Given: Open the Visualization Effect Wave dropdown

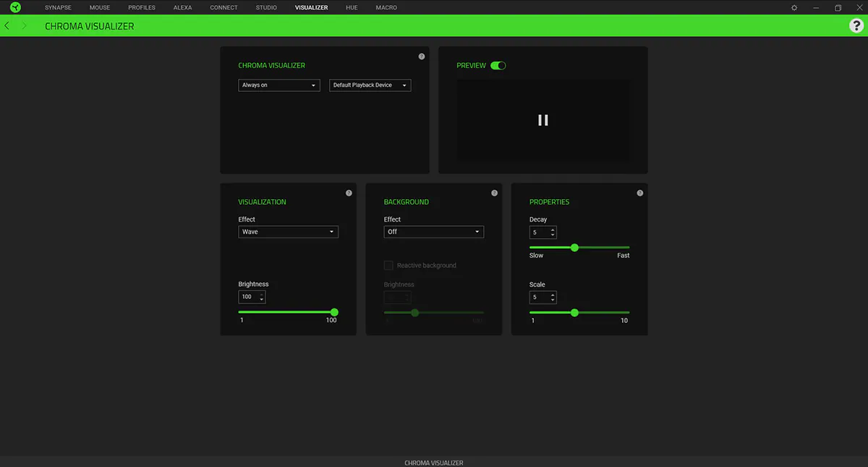Looking at the screenshot, I should (289, 232).
